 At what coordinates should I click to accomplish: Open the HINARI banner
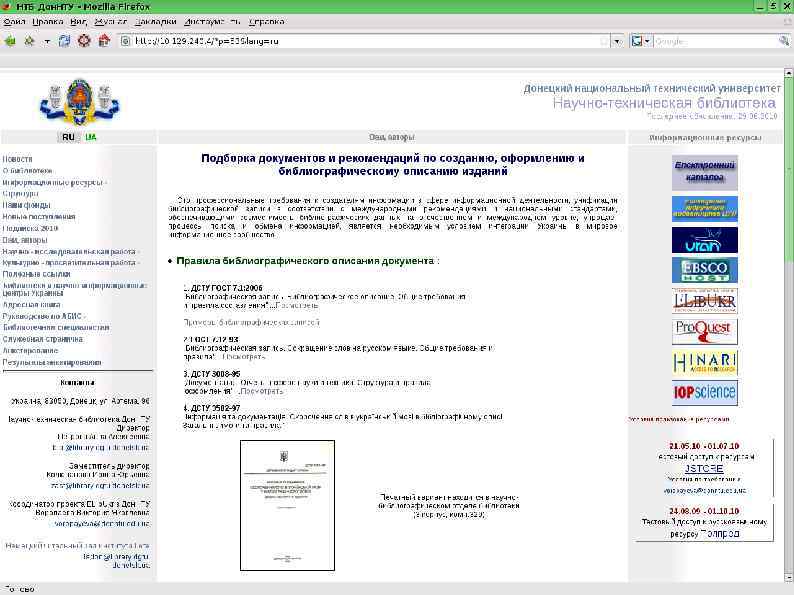(704, 362)
